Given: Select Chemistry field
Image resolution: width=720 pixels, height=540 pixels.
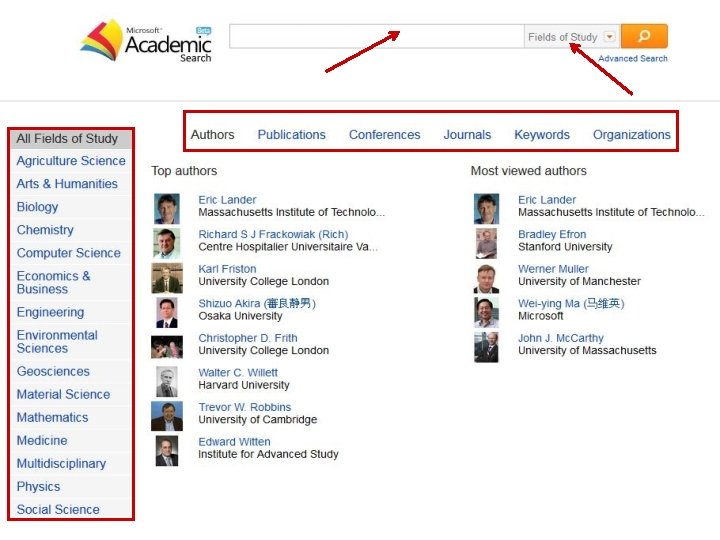Looking at the screenshot, I should (x=45, y=230).
